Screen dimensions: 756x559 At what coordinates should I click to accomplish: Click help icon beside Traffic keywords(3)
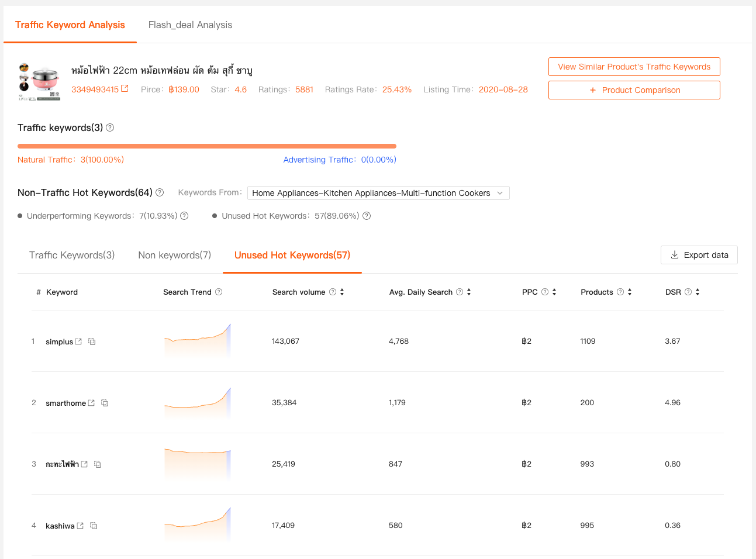coord(110,127)
